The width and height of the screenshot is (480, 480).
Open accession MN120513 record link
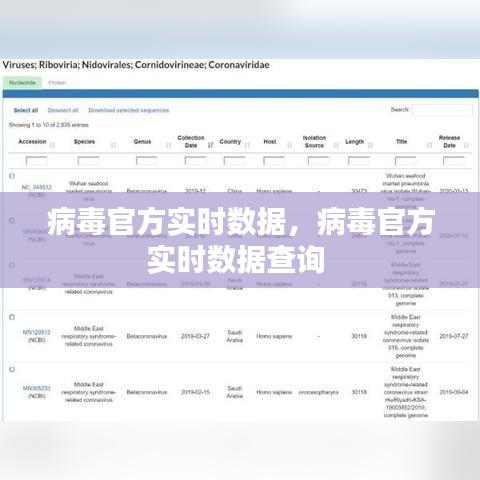36,332
